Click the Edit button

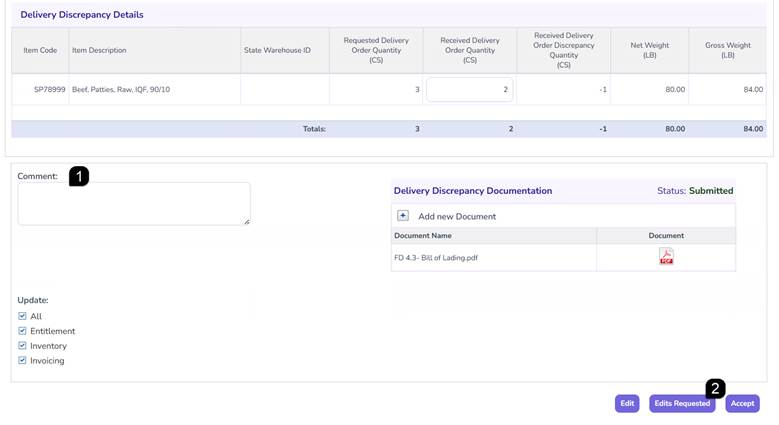[x=627, y=404]
